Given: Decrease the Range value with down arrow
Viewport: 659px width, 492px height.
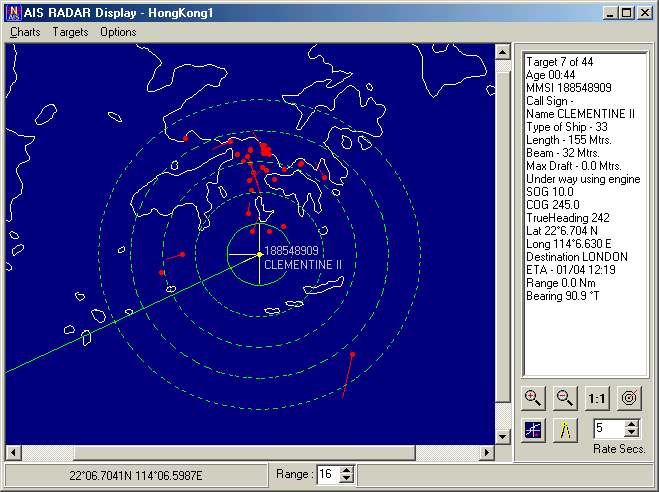Looking at the screenshot, I should [346, 478].
